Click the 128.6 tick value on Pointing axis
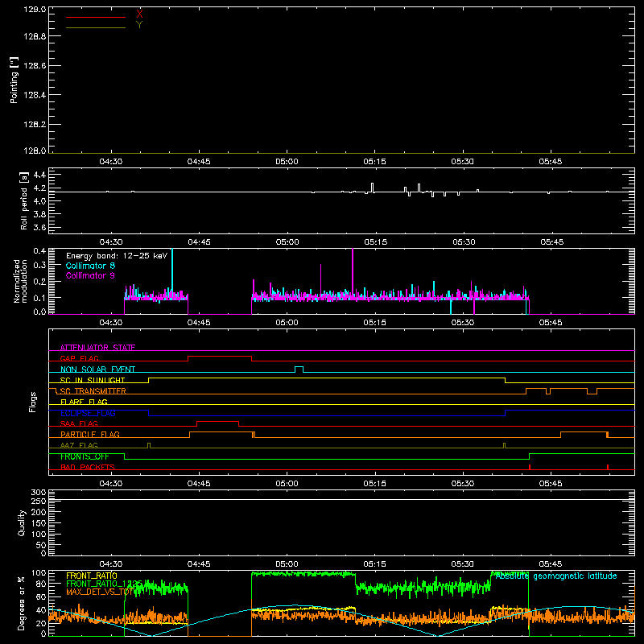 coord(35,66)
